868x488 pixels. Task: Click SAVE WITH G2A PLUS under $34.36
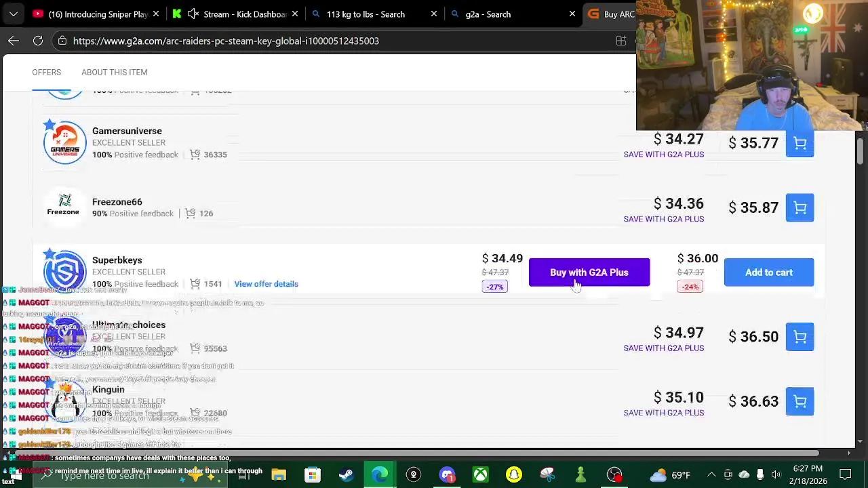[663, 219]
